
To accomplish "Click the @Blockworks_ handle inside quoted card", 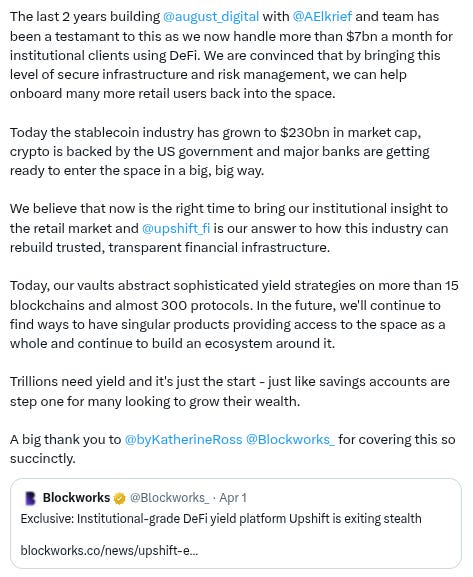I will 169,498.
